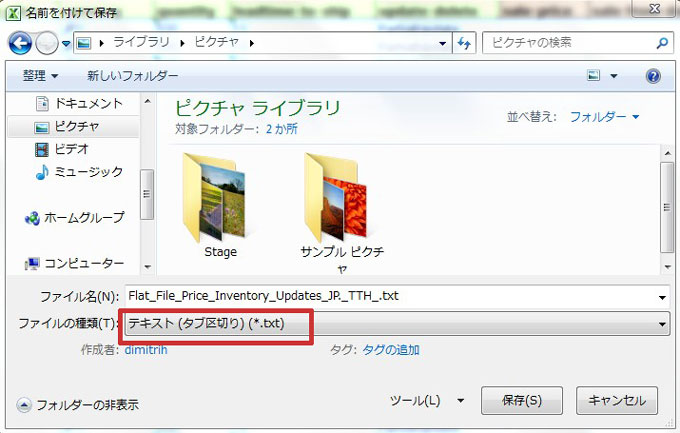Click 新しいフォルダー in the toolbar
Viewport: 680px width, 433px height.
pyautogui.click(x=132, y=76)
